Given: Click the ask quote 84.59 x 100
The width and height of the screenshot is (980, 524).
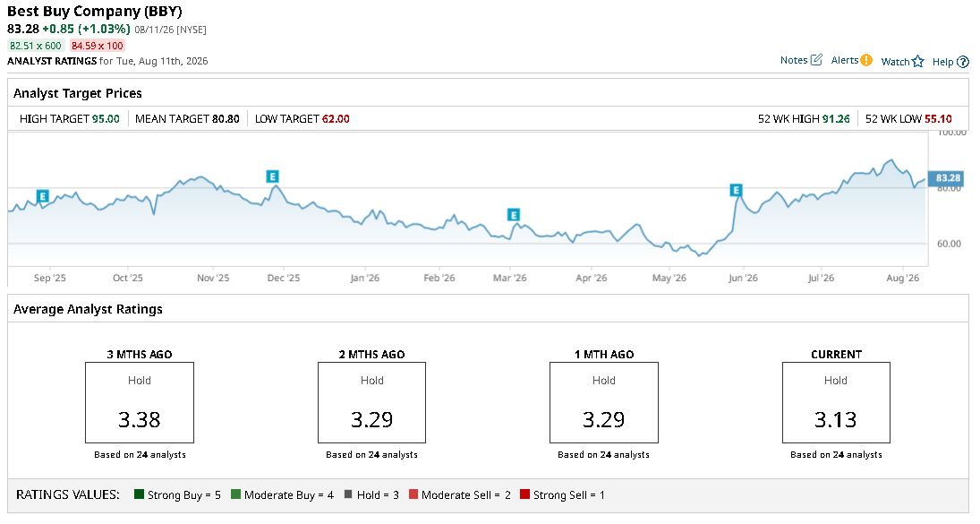Looking at the screenshot, I should click(98, 46).
